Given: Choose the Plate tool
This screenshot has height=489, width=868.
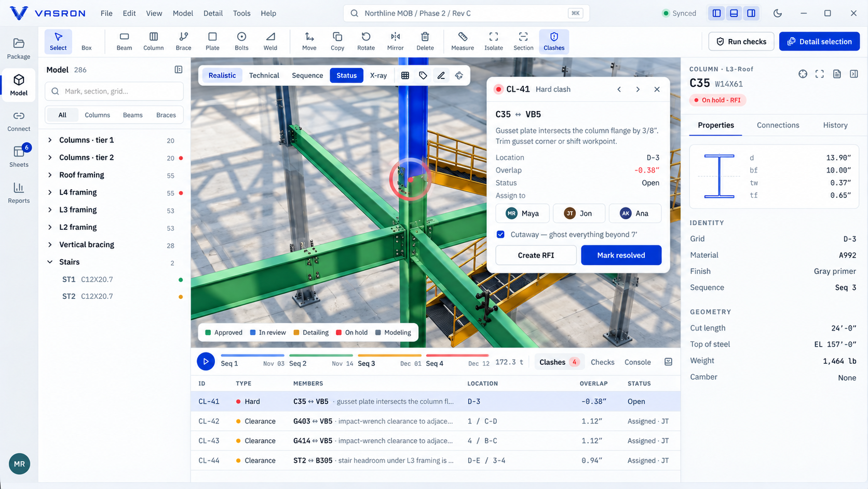Looking at the screenshot, I should [212, 42].
